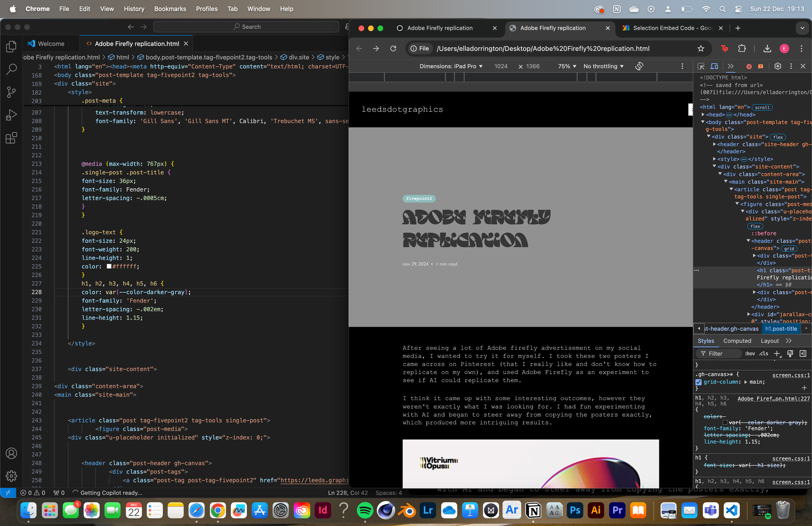The height and width of the screenshot is (526, 812).
Task: Add new style rule with plus icon
Action: tap(777, 353)
